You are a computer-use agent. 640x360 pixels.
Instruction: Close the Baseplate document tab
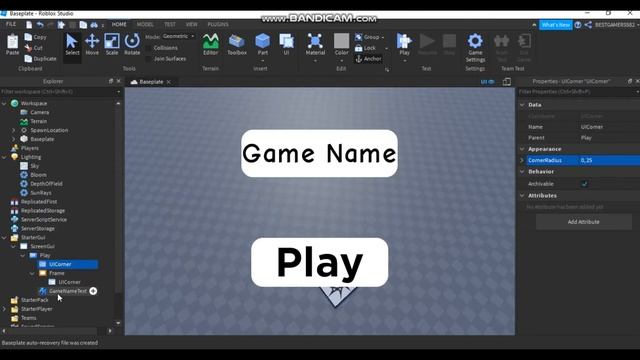point(169,82)
